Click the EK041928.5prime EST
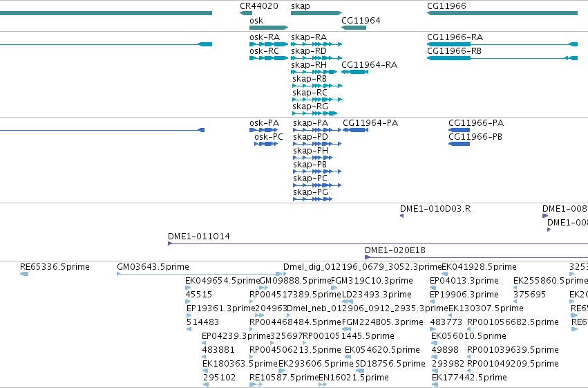 pos(444,274)
